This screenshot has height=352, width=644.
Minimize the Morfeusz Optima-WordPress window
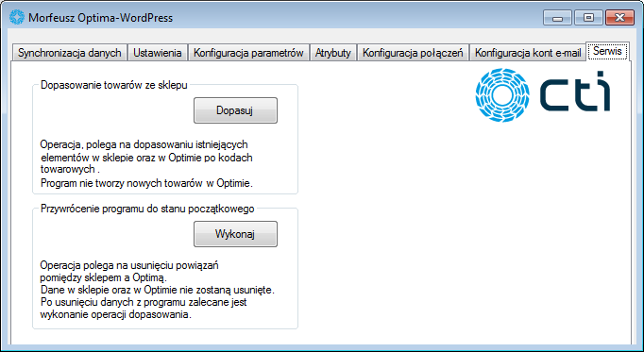557,18
